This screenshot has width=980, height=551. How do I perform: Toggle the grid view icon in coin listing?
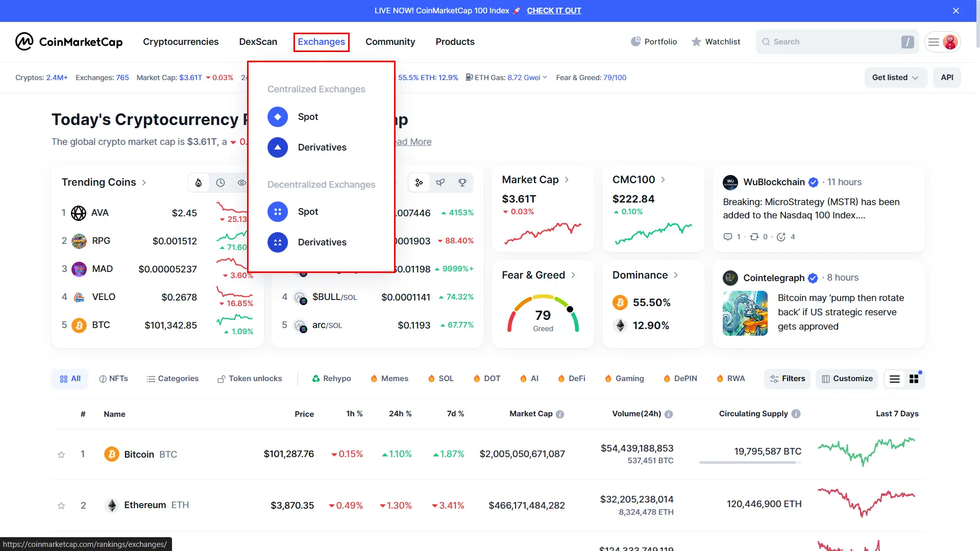tap(914, 379)
